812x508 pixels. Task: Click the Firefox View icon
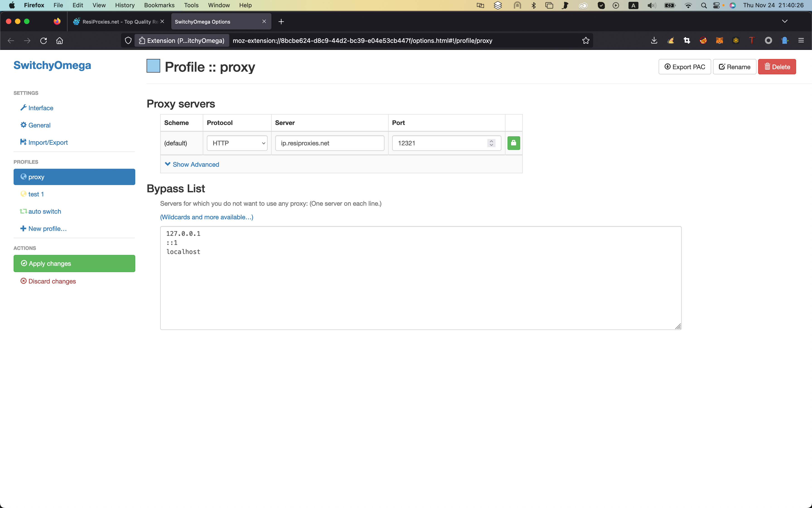(x=57, y=22)
